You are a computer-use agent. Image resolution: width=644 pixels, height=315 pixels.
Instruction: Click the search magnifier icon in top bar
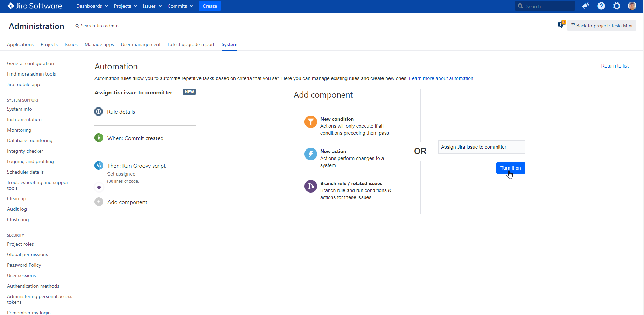(520, 6)
